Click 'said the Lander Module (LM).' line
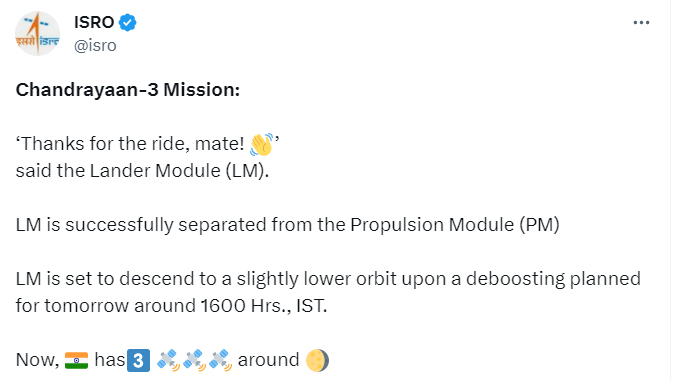The image size is (680, 380). [142, 171]
